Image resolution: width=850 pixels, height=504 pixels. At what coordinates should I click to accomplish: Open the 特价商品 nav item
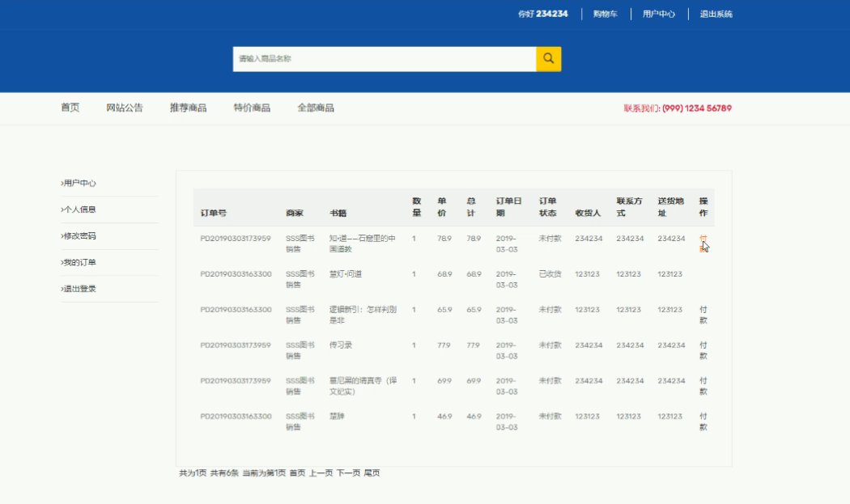tap(252, 108)
